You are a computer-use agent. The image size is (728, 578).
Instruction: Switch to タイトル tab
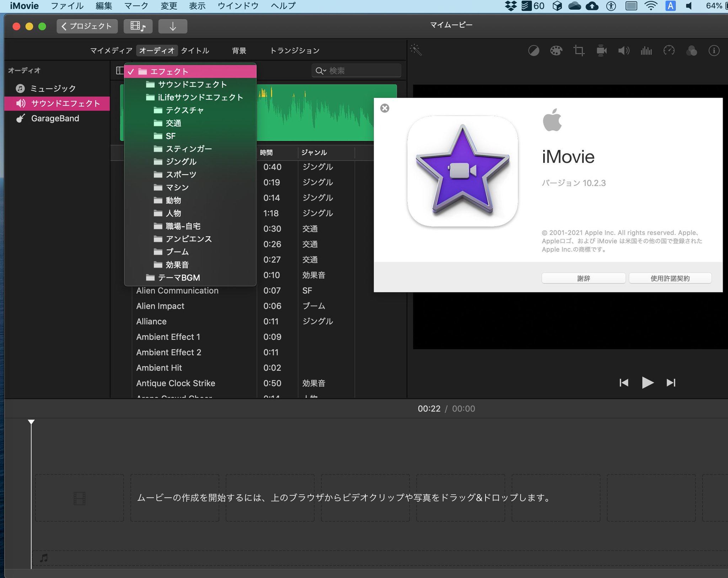195,50
